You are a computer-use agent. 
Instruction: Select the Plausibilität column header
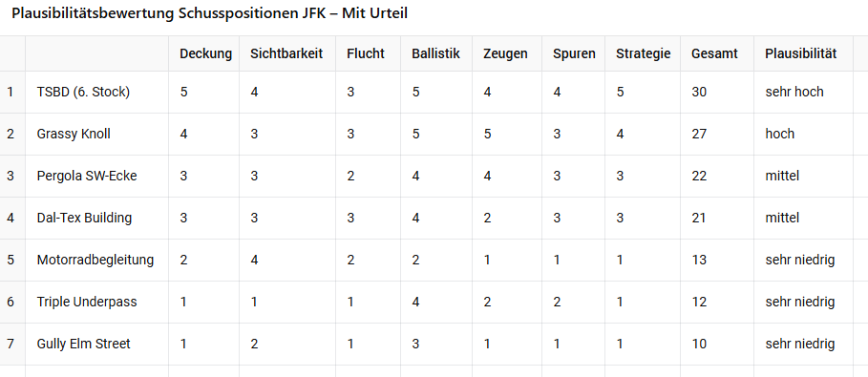coord(803,53)
